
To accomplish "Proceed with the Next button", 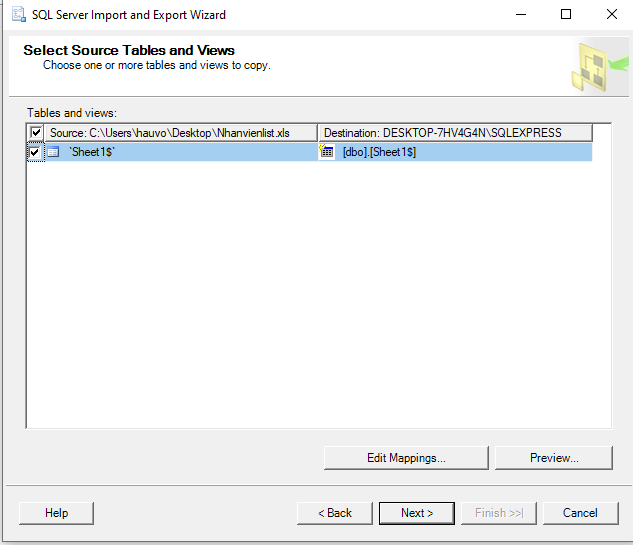I will 417,513.
